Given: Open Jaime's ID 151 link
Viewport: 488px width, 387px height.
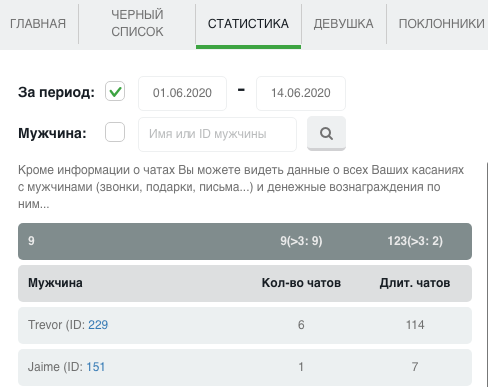Looking at the screenshot, I should click(96, 367).
